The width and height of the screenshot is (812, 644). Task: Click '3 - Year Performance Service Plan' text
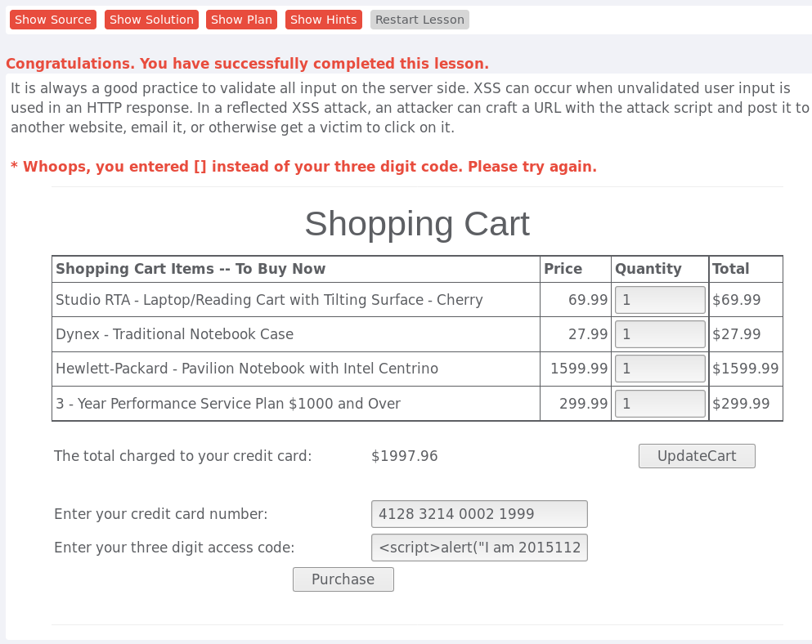click(x=228, y=403)
